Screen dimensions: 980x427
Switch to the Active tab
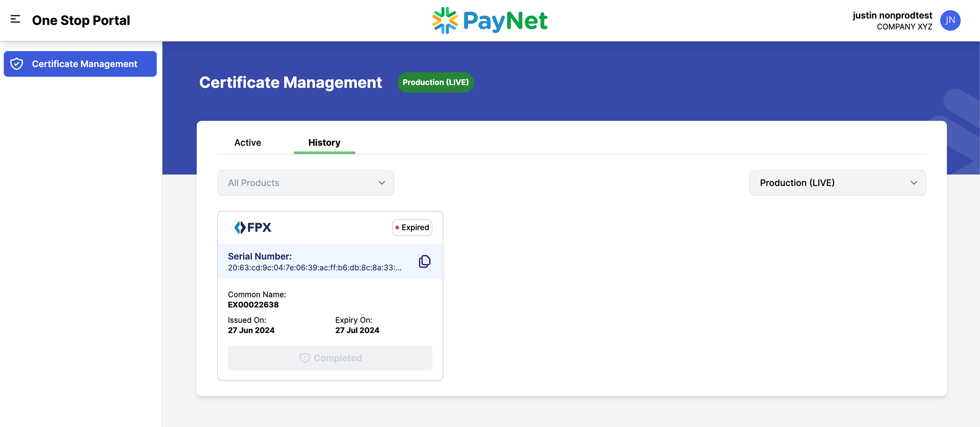click(x=248, y=143)
